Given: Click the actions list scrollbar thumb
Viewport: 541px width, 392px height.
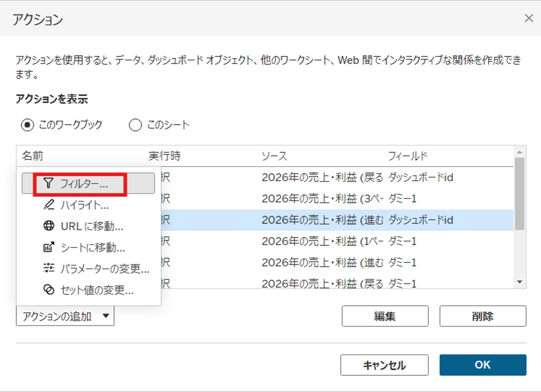Looking at the screenshot, I should [x=520, y=194].
